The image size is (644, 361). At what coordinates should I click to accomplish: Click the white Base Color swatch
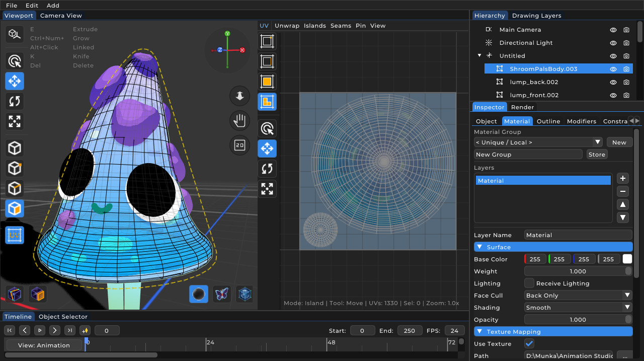626,259
